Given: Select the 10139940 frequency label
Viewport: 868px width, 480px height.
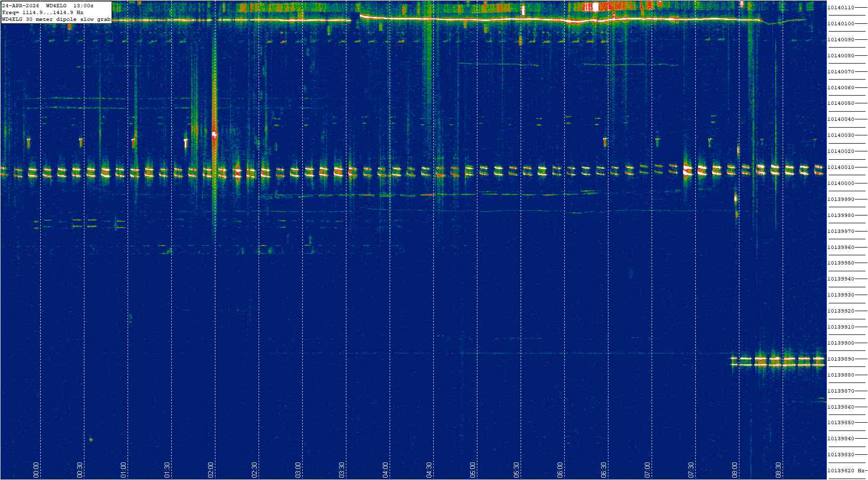Looking at the screenshot, I should point(841,279).
